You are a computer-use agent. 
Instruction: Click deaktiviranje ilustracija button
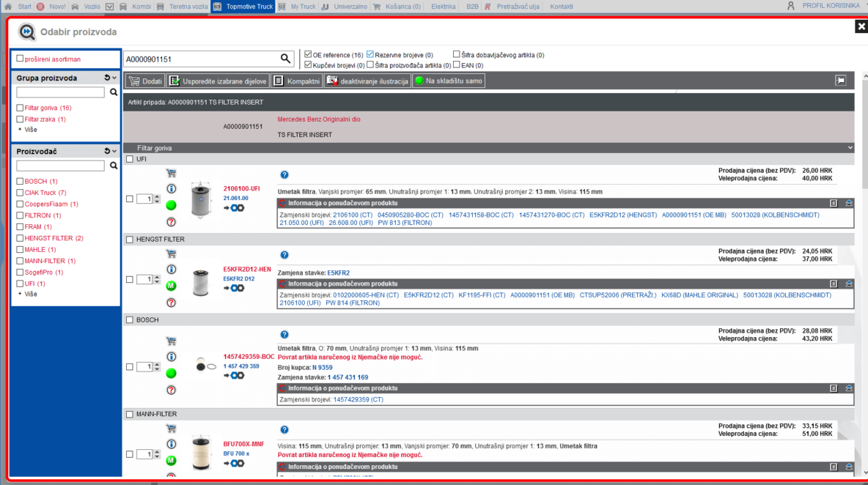click(367, 81)
